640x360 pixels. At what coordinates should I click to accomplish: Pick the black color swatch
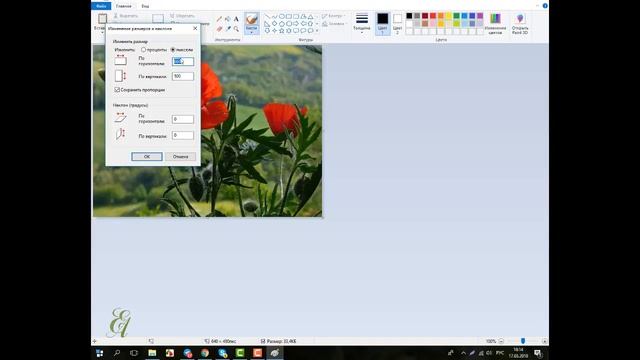pyautogui.click(x=409, y=16)
